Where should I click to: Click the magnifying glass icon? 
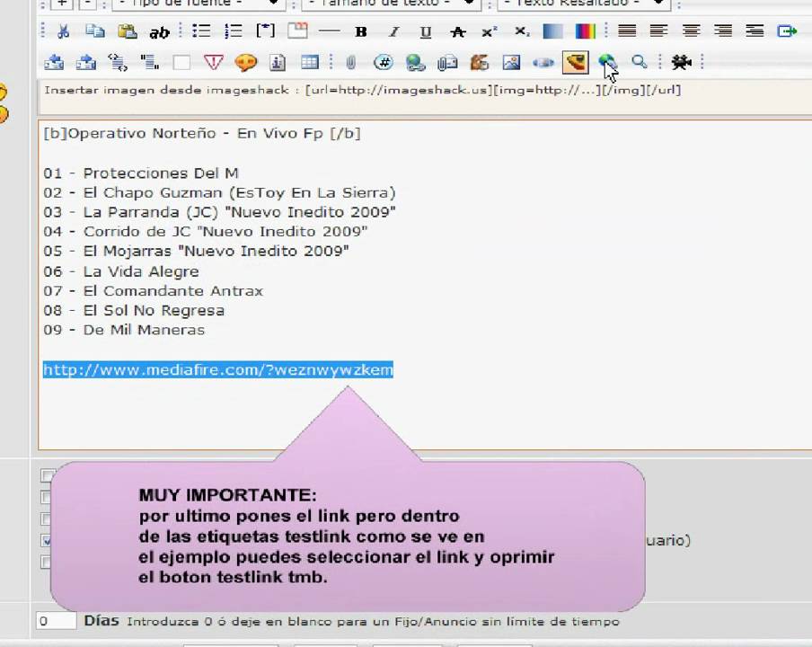(640, 62)
